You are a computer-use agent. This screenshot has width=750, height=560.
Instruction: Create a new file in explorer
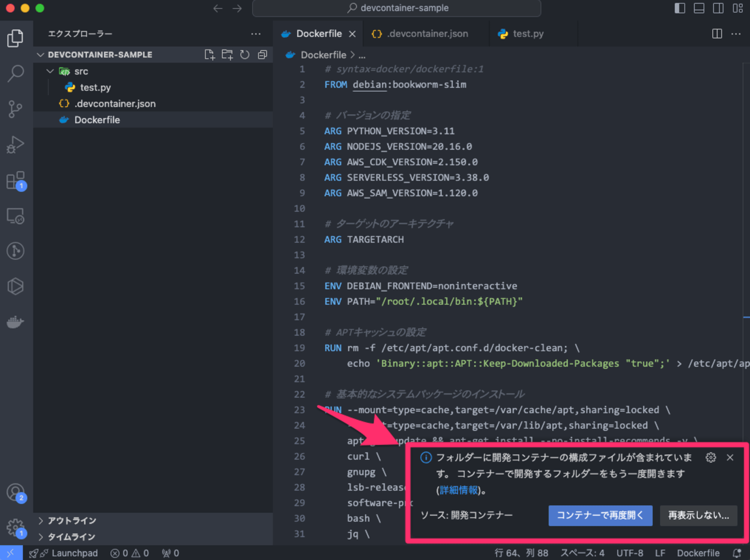210,55
